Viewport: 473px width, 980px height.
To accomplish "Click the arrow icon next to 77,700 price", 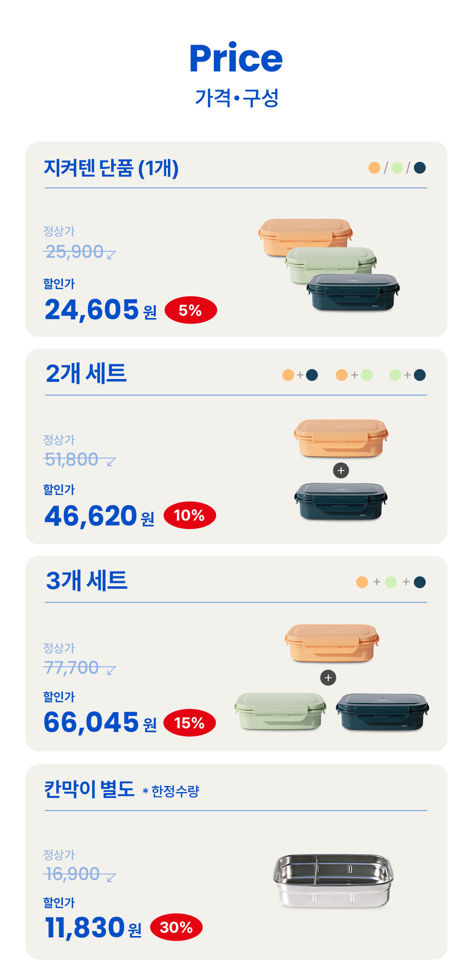I will (111, 670).
